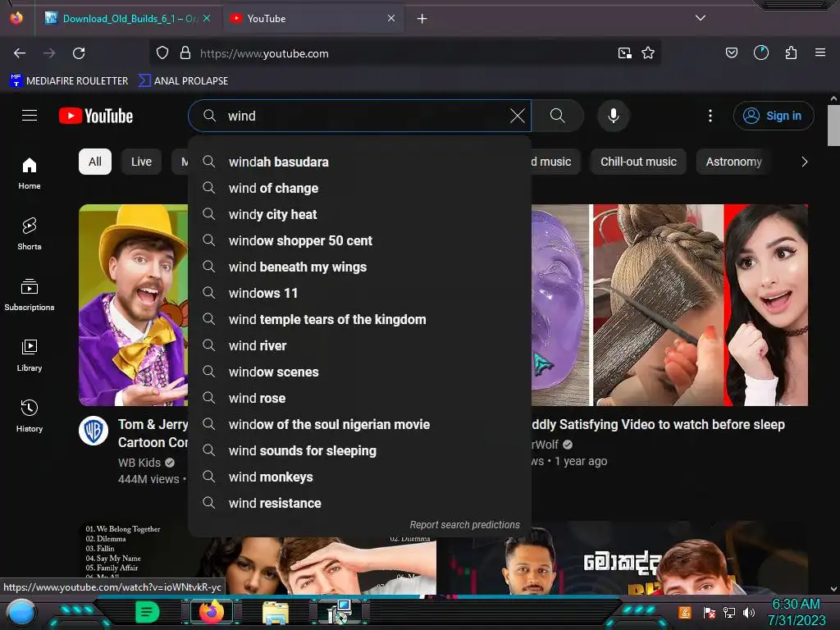
Task: List all tabs dropdown arrow
Action: tap(701, 18)
